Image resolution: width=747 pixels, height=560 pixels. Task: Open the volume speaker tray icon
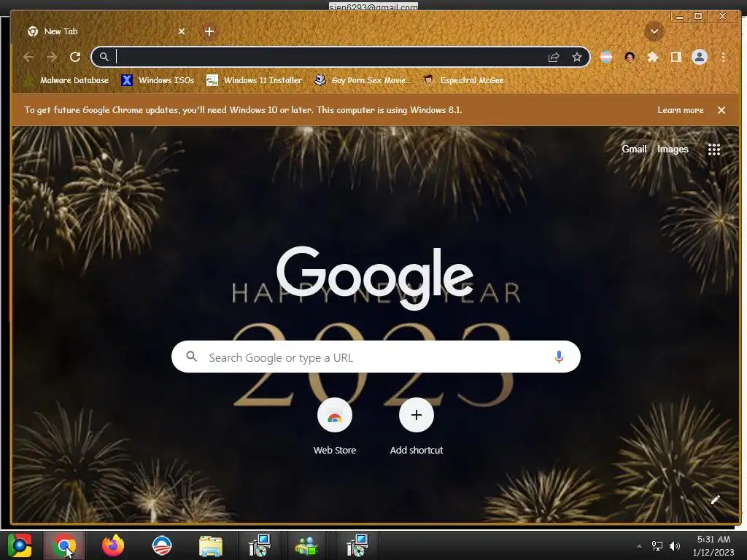coord(675,545)
